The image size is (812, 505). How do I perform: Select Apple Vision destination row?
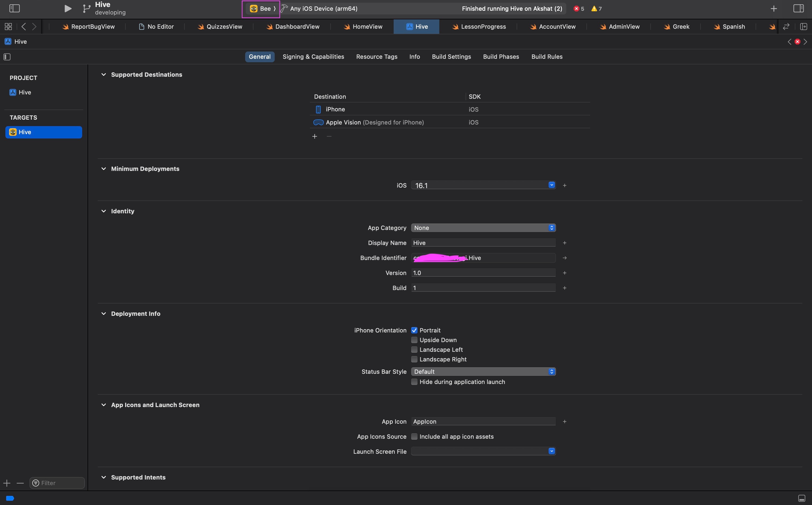pyautogui.click(x=450, y=122)
